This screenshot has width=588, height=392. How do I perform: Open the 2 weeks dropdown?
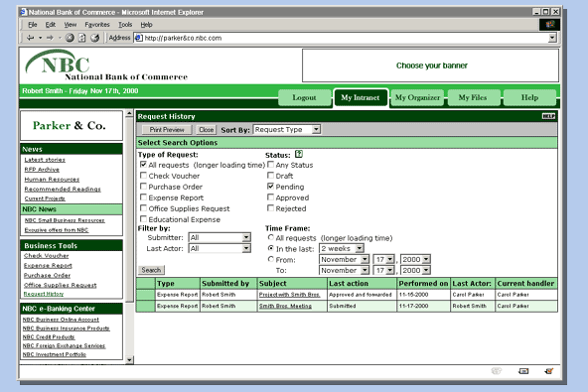(x=342, y=248)
